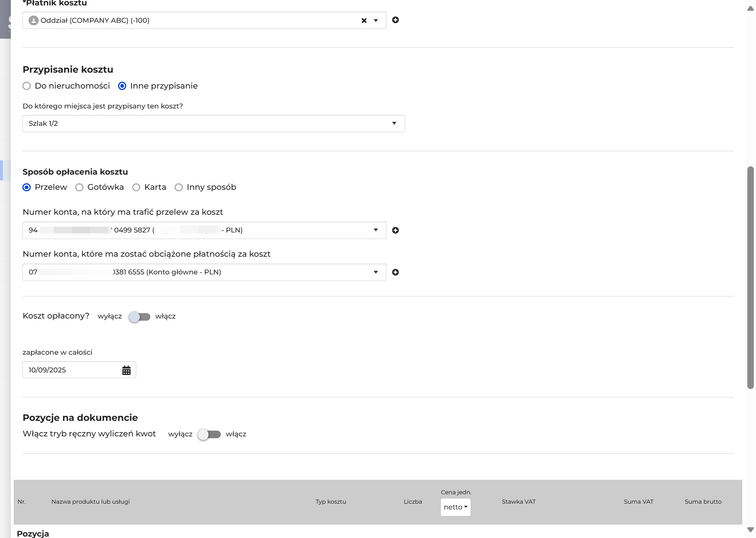Open the Płatnik kosztu dropdown arrow
Viewport: 756px width, 538px height.
tap(376, 21)
